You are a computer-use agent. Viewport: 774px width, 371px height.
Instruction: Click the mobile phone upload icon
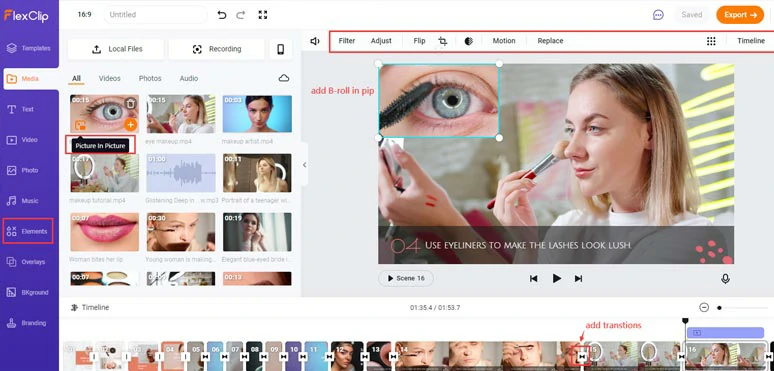click(x=280, y=49)
